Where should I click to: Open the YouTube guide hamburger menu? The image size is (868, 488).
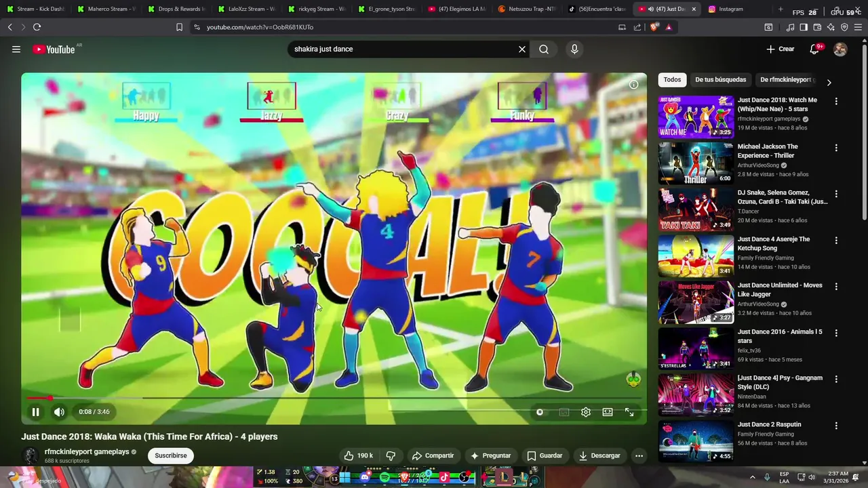[x=16, y=49]
